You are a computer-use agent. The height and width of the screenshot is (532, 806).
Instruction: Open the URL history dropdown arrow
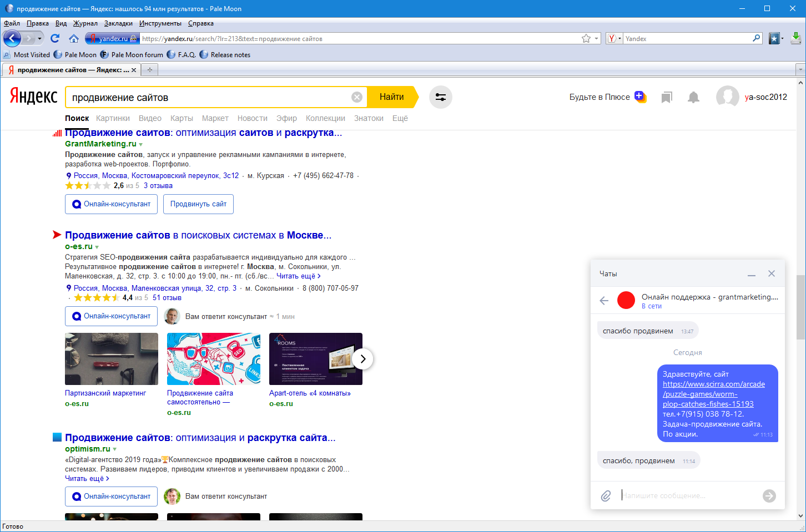click(x=597, y=38)
